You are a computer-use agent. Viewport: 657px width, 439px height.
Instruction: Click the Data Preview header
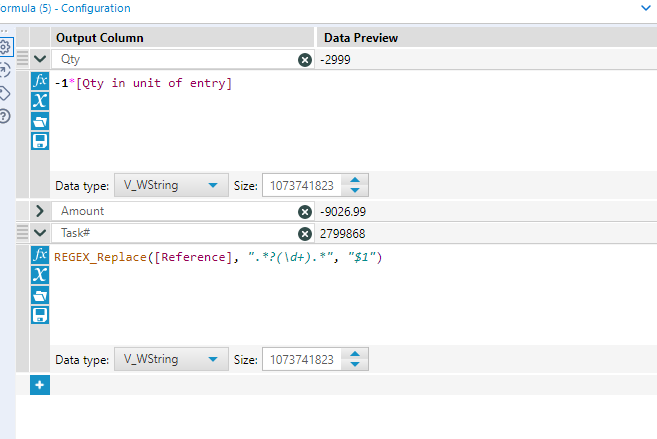click(361, 38)
